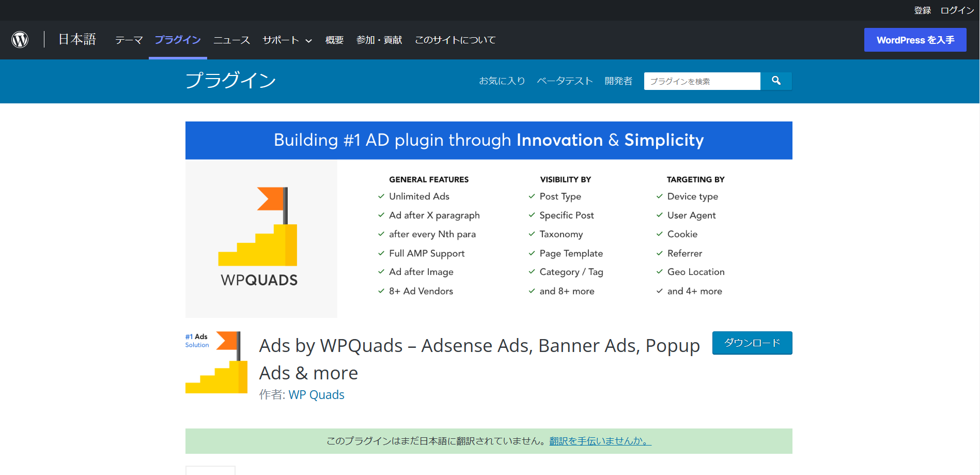980x475 pixels.
Task: Click the magnifier search button
Action: pyautogui.click(x=776, y=81)
